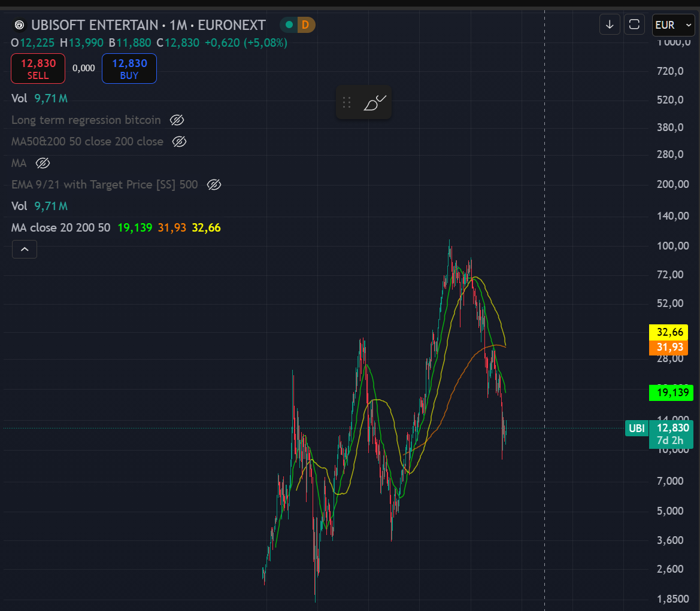Screen dimensions: 700x611
Task: Click the close value C12,830 in the header
Action: click(178, 43)
